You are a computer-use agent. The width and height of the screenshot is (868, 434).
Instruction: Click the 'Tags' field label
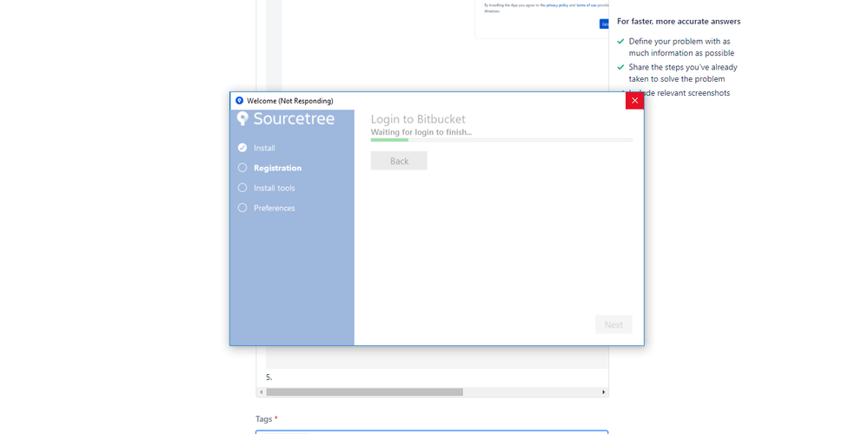tap(264, 419)
